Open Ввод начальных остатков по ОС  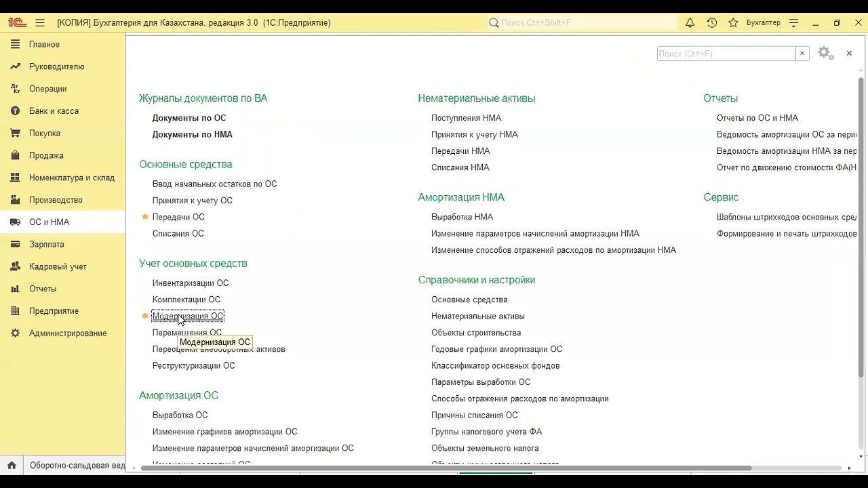(x=215, y=184)
